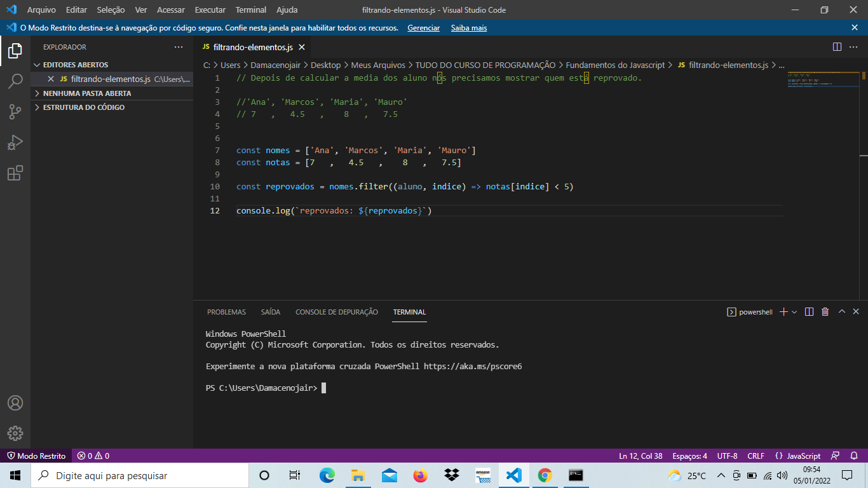This screenshot has height=488, width=868.
Task: Collapse the EDITORES ABERTOS section
Action: click(x=112, y=65)
